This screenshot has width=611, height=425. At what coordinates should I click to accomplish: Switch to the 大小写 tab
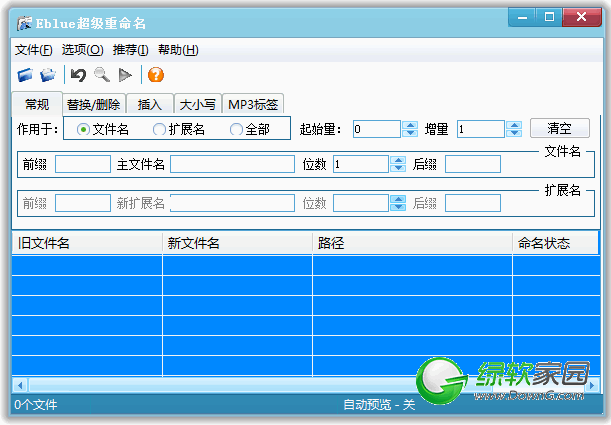click(198, 104)
